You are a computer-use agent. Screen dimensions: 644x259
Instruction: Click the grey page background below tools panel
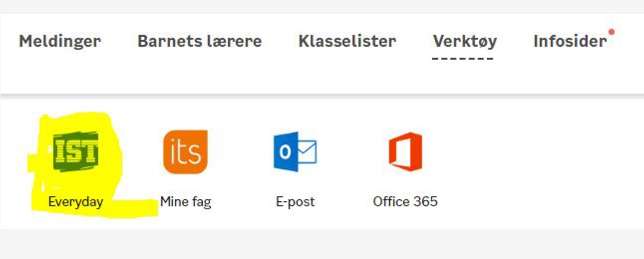322,245
